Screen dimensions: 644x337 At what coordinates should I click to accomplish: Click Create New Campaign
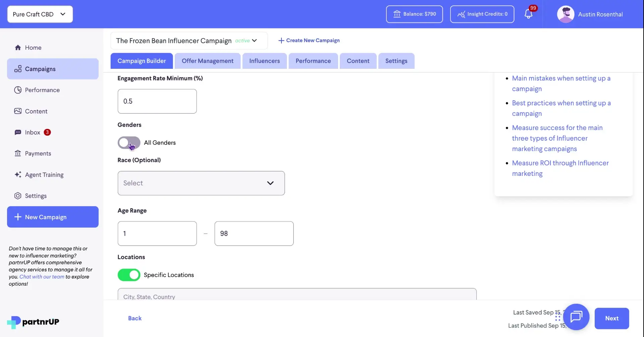coord(309,40)
